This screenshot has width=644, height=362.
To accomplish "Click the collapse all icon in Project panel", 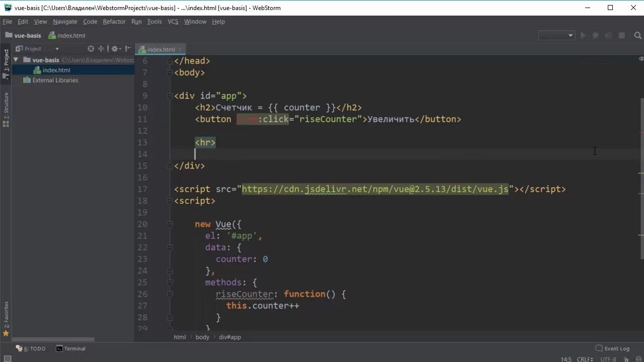I will coord(101,49).
